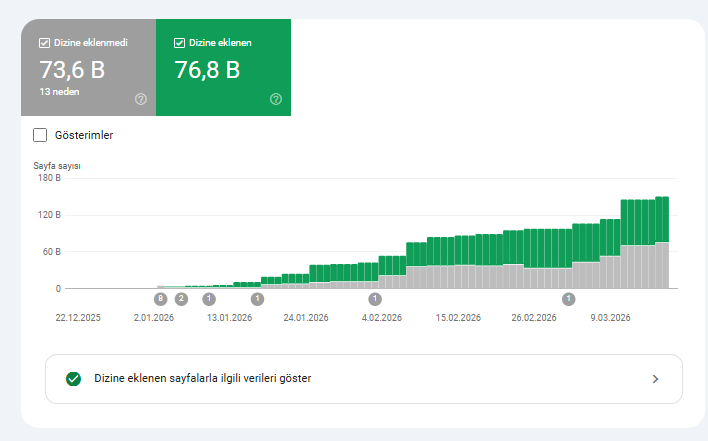Expand chevron arrow on indexed pages row
Viewport: 708px width, 441px height.
click(x=656, y=379)
